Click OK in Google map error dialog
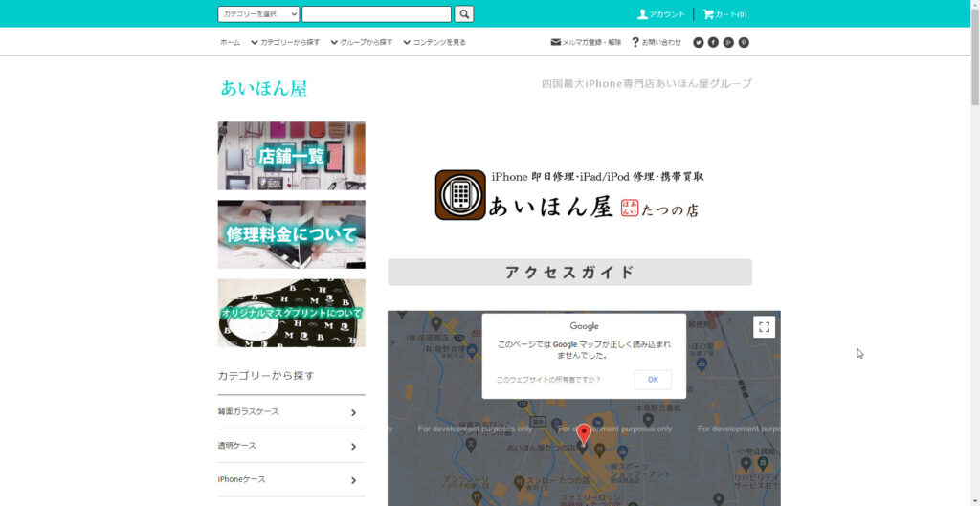The width and height of the screenshot is (980, 506). (653, 380)
